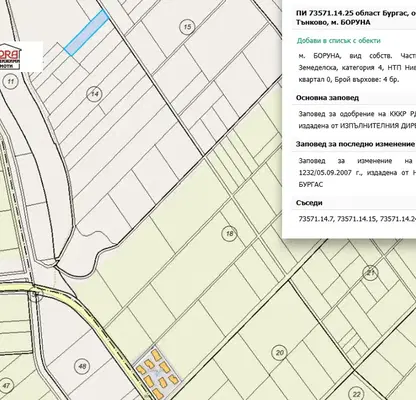Click neighbor parcel 73571.14.15
Screen dimensions: 416x400
[357, 219]
